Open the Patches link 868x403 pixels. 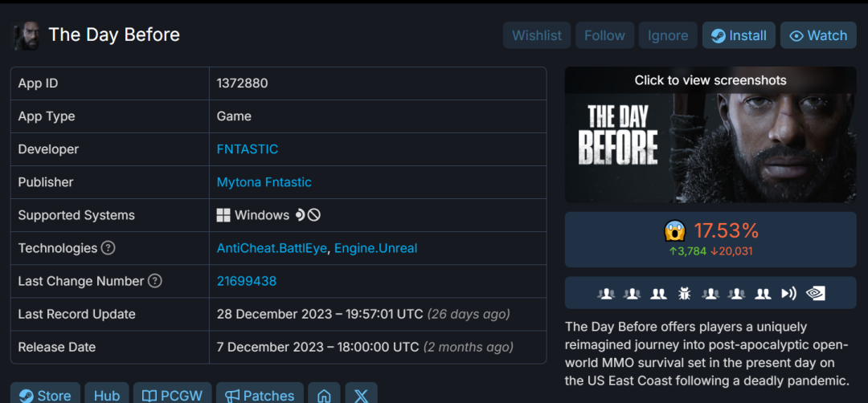coord(259,395)
